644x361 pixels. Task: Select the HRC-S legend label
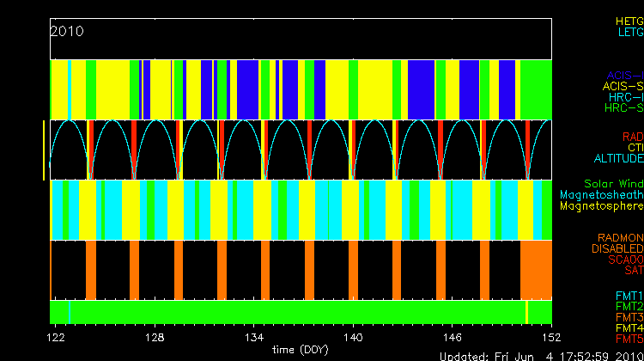[623, 108]
